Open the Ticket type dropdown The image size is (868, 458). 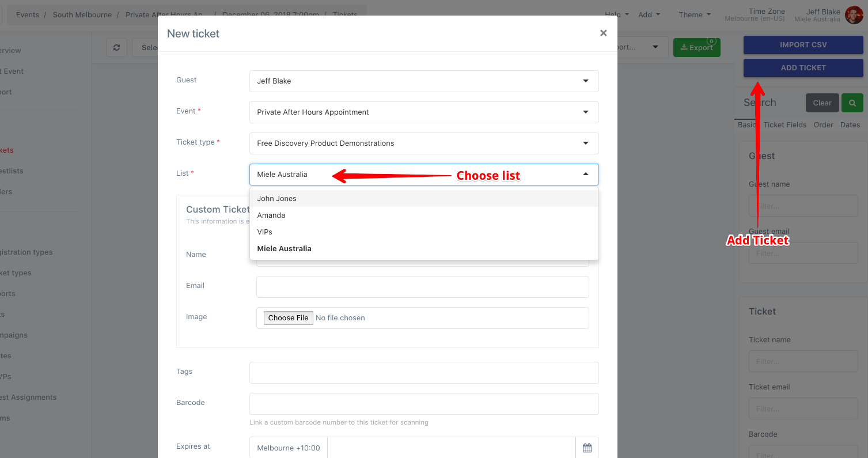point(424,143)
